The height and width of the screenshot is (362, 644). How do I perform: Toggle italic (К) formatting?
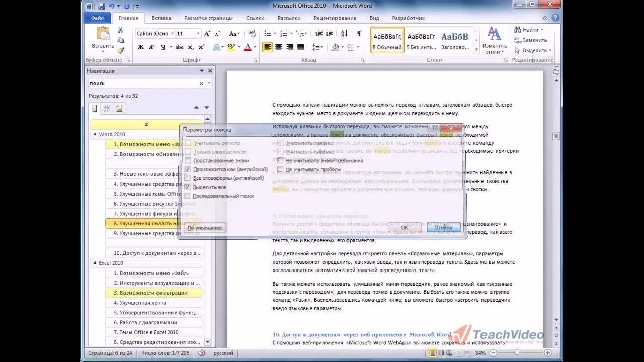pyautogui.click(x=151, y=47)
